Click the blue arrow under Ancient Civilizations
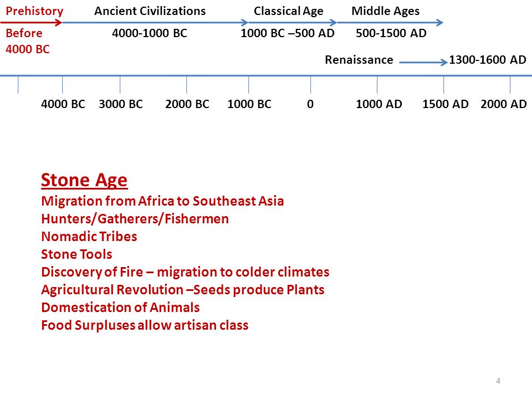532x399 pixels. point(155,23)
